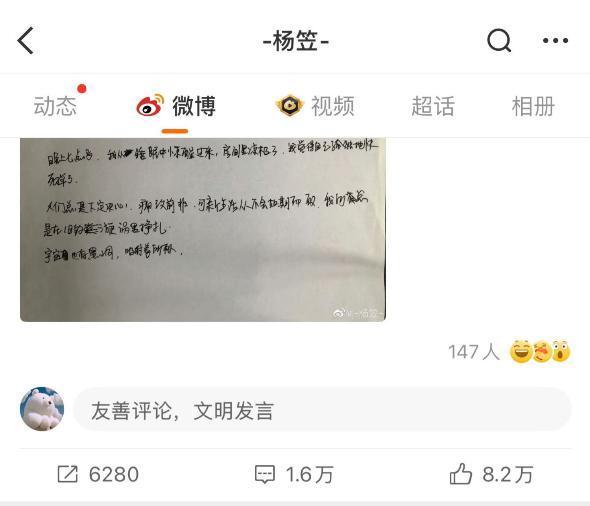Tap the laughing emoji reactions
Image resolution: width=590 pixels, height=506 pixels.
521,351
